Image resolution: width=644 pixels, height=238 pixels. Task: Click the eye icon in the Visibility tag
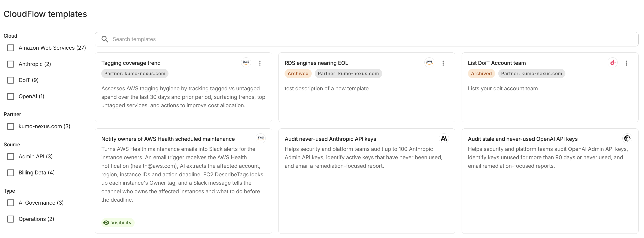(x=106, y=223)
